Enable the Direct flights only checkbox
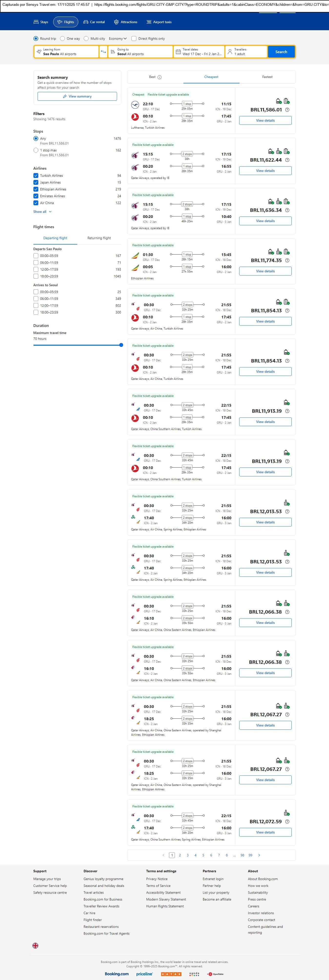 (134, 39)
